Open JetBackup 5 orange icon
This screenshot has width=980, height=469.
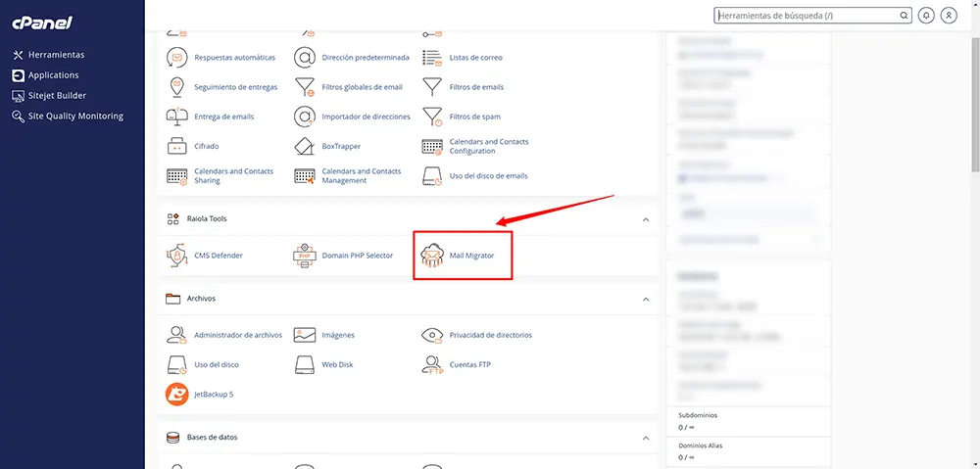tap(177, 394)
